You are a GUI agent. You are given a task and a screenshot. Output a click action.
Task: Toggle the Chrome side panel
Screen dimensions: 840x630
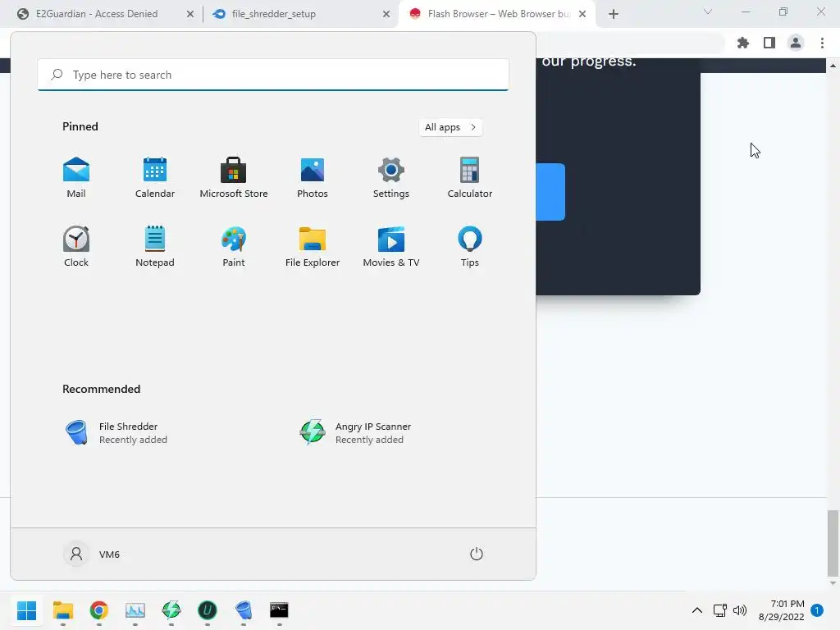769,43
